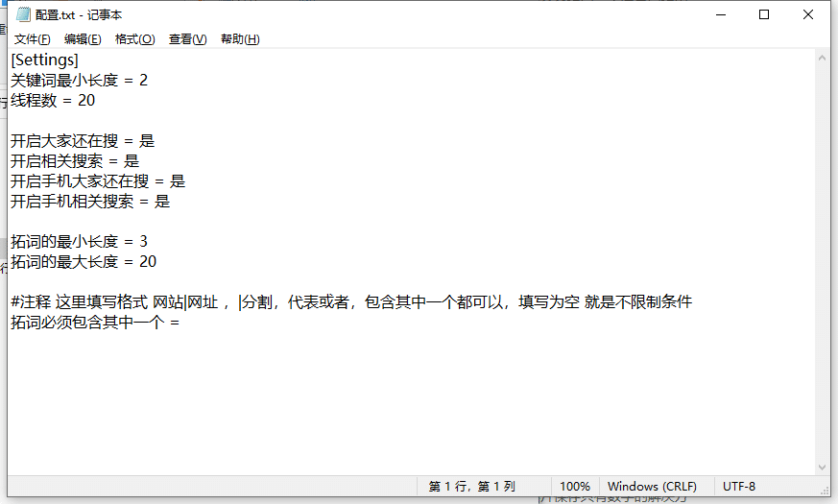This screenshot has width=838, height=504.
Task: Click the line 拓词必须包含其中一个 =
Action: [95, 323]
